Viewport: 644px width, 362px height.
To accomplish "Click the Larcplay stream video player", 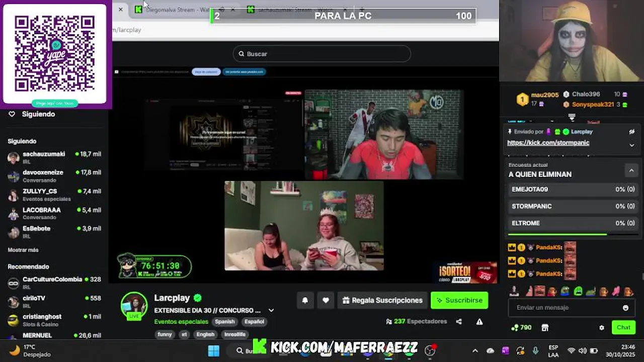I will pos(305,176).
